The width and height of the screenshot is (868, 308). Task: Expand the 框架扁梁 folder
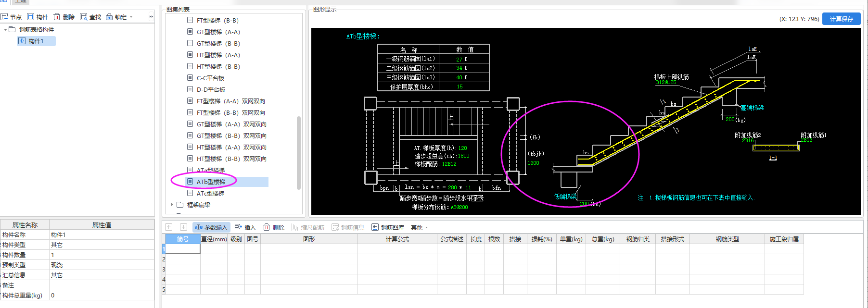[172, 205]
